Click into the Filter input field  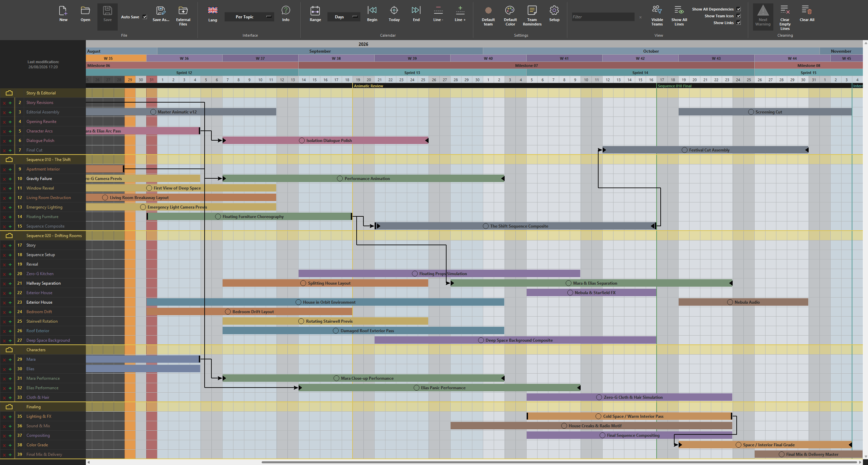click(603, 17)
